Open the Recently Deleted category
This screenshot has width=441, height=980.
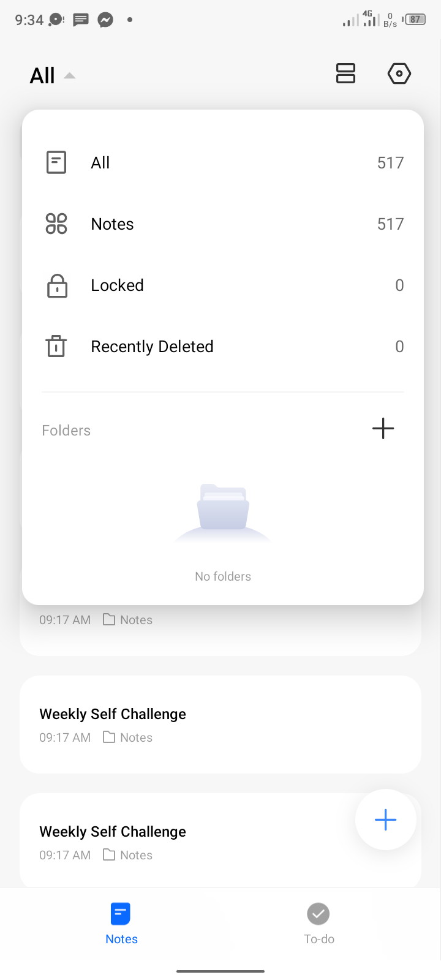(223, 347)
